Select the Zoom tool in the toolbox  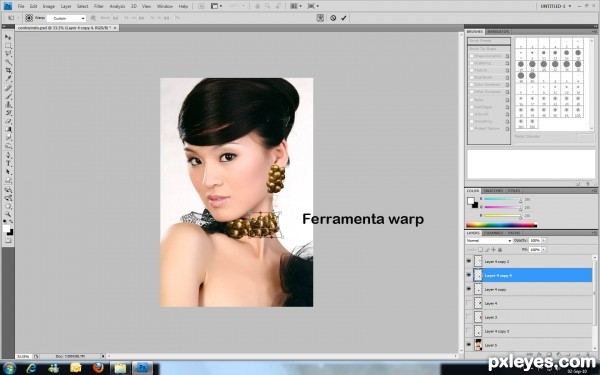[x=8, y=214]
